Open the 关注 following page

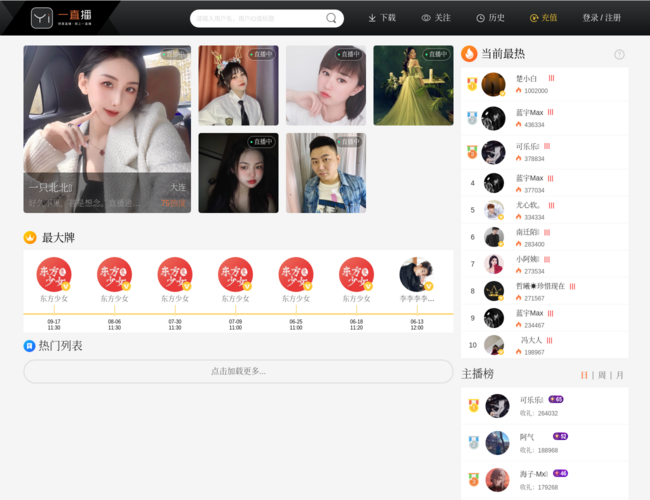(x=436, y=18)
